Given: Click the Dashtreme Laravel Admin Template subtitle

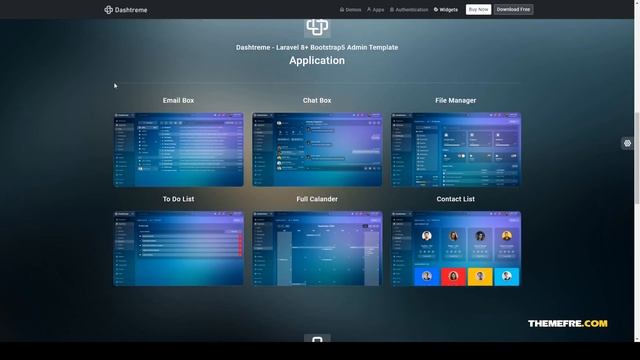Looking at the screenshot, I should coord(317,47).
